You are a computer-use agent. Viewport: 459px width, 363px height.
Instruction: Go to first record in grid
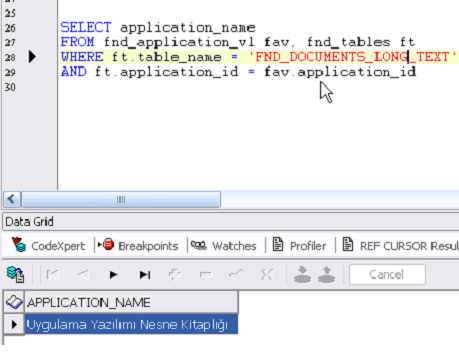pyautogui.click(x=53, y=275)
